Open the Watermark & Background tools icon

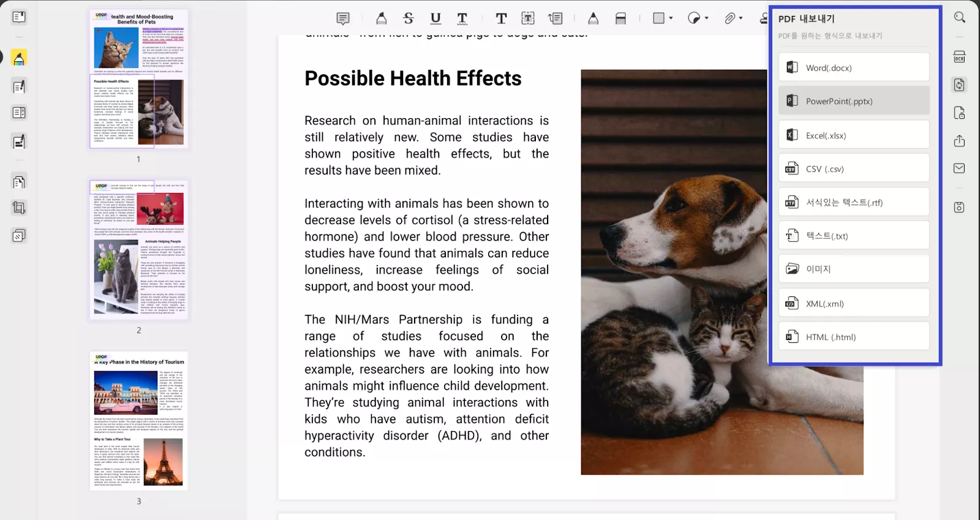pyautogui.click(x=19, y=236)
